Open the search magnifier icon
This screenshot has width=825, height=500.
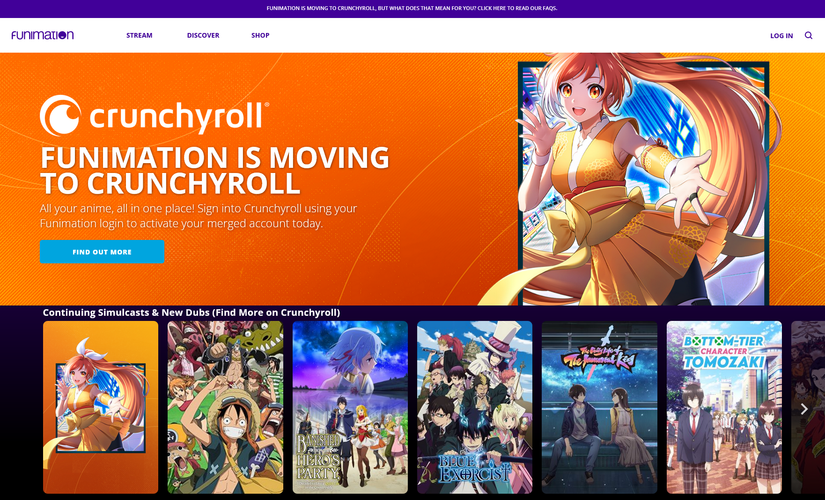(808, 35)
